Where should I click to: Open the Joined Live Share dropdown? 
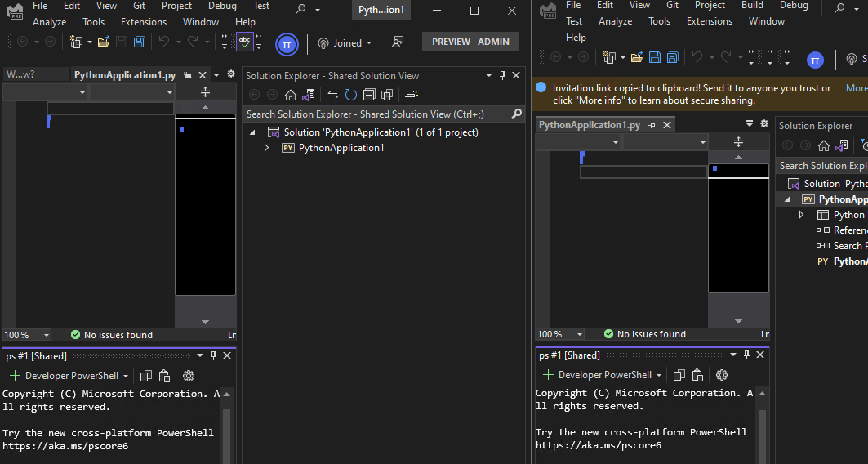click(369, 43)
